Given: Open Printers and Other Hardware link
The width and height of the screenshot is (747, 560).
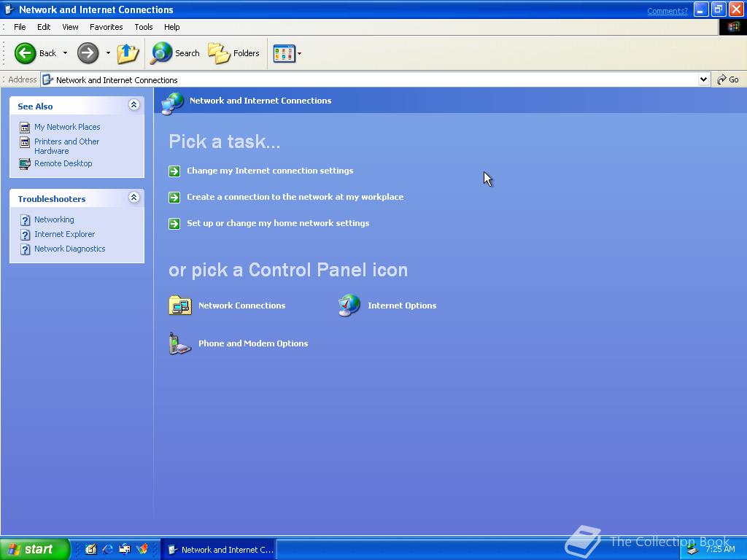Looking at the screenshot, I should [x=66, y=146].
